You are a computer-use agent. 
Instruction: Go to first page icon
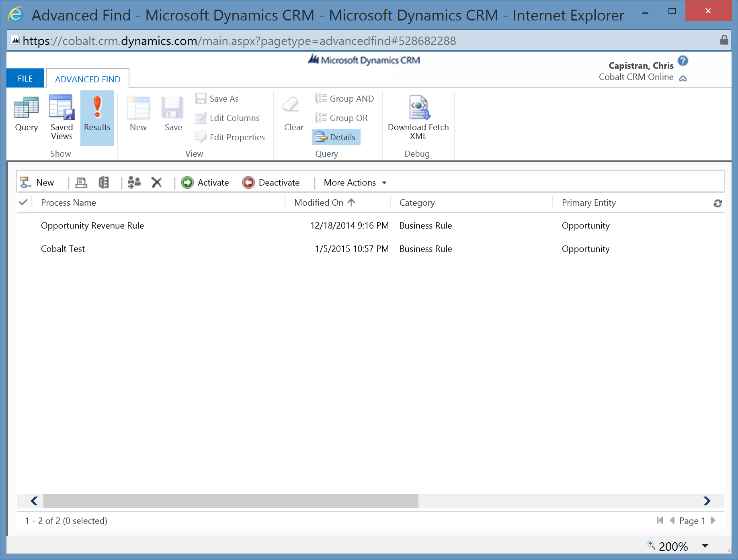click(x=660, y=520)
